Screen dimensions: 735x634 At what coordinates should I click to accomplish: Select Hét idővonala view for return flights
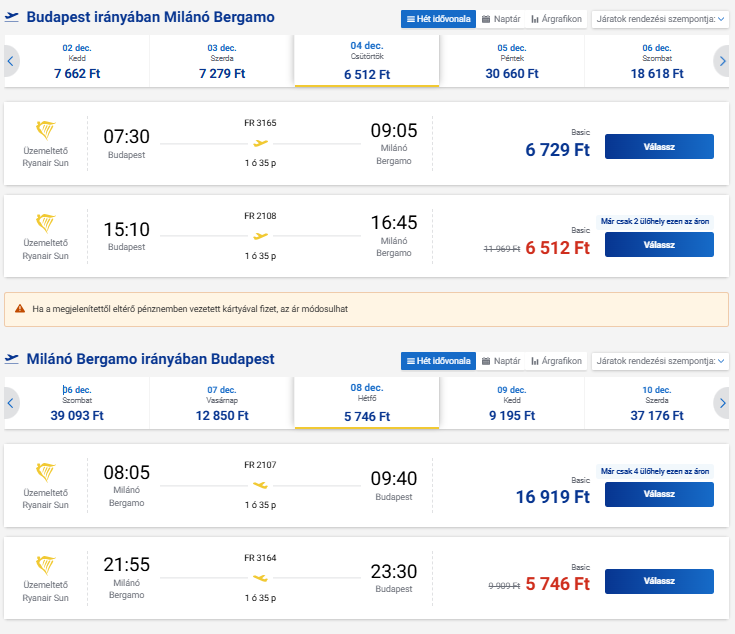438,361
